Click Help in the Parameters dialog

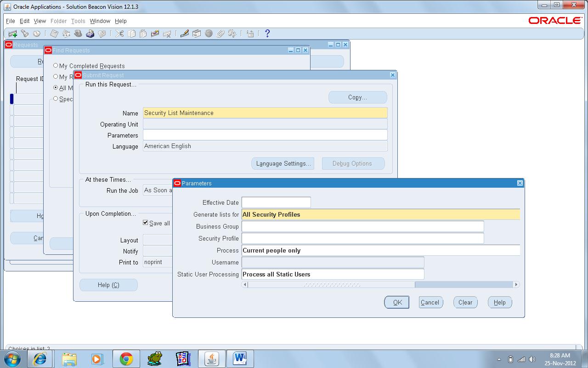[500, 302]
